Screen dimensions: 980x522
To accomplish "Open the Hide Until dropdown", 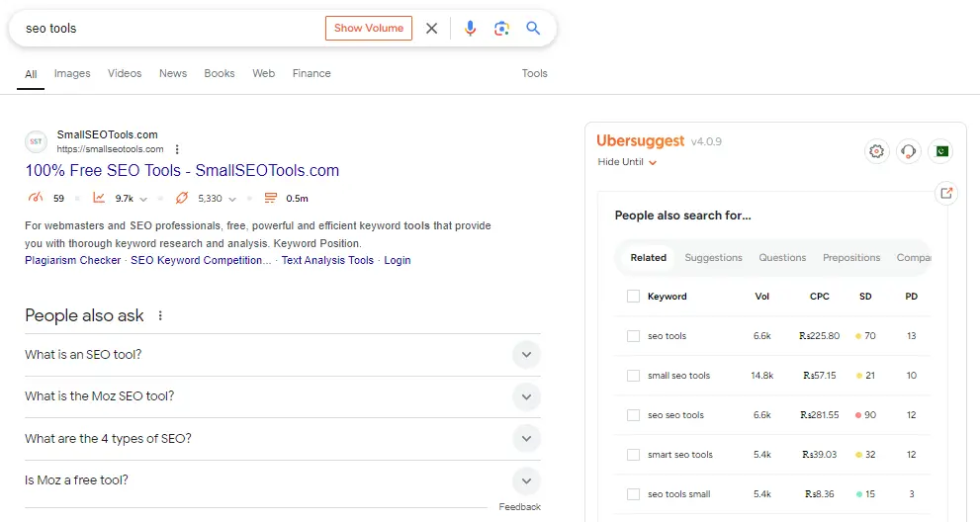I will pyautogui.click(x=628, y=162).
